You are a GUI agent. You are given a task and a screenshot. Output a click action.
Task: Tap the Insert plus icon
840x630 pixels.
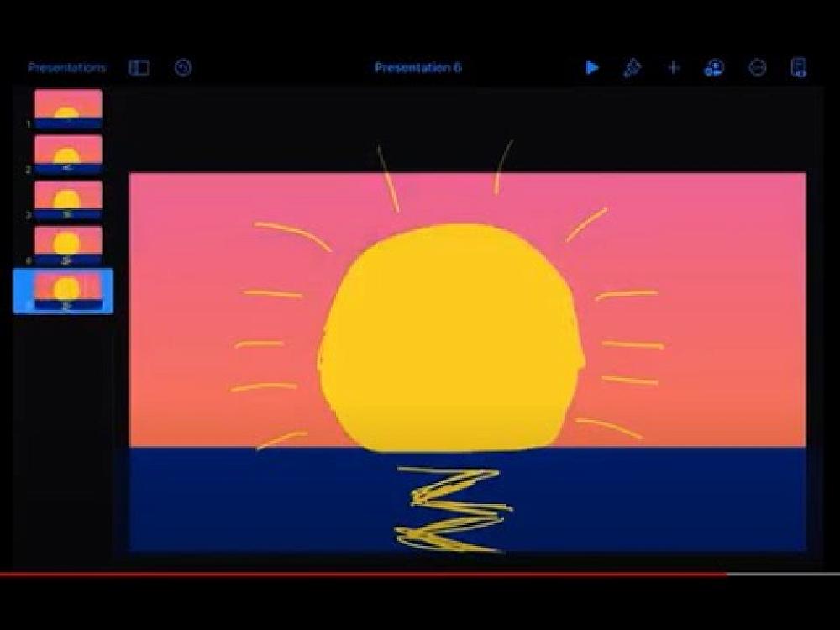coord(673,66)
